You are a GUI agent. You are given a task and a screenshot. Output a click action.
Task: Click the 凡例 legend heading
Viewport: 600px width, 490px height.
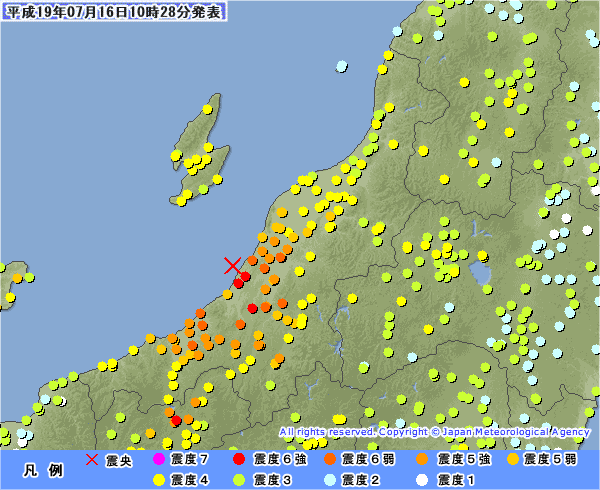[43, 470]
